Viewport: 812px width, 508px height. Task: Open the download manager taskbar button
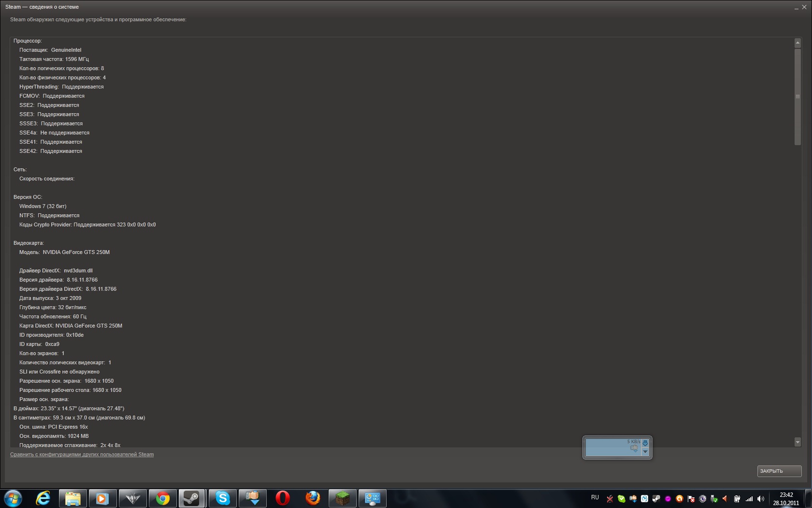coord(253,498)
